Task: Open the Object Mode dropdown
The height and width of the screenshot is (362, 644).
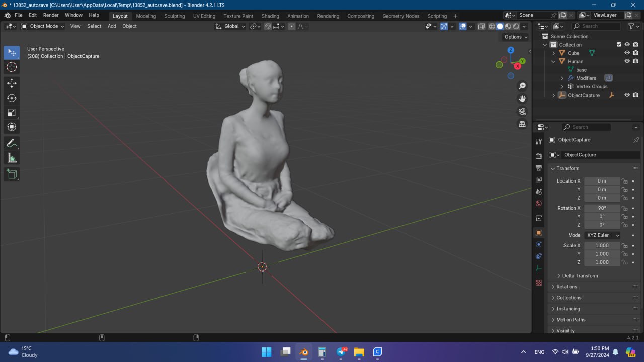Action: [43, 26]
